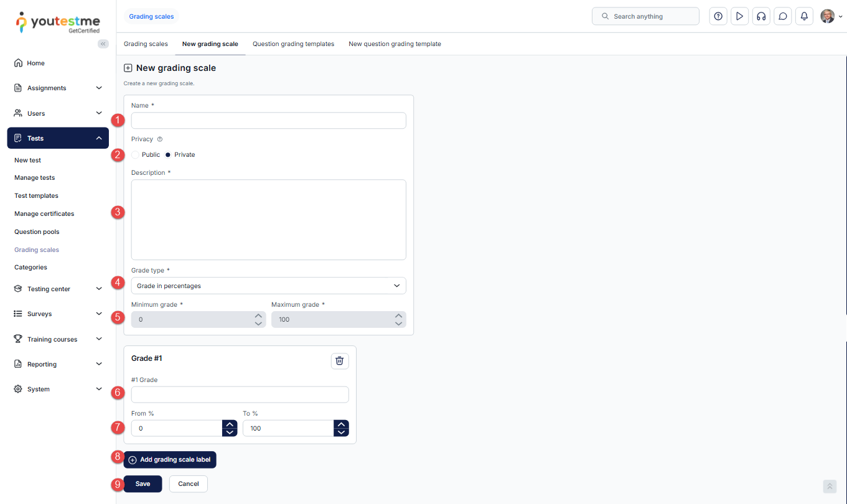Image resolution: width=847 pixels, height=504 pixels.
Task: Select the Public privacy radio button
Action: click(136, 154)
